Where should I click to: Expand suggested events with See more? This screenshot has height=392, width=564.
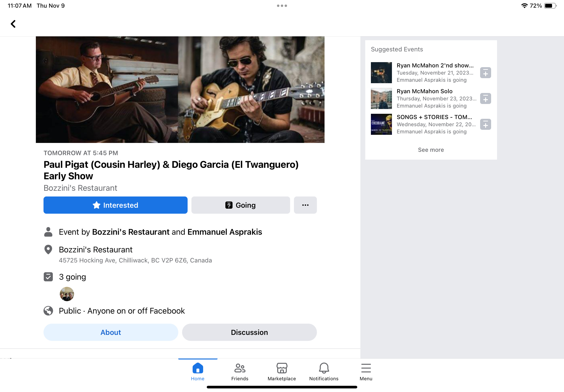(431, 150)
